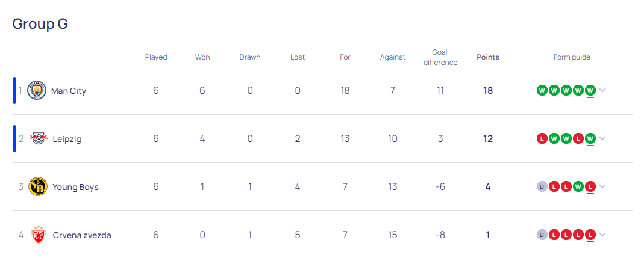Open the Crvena zvezda team link
The height and width of the screenshot is (258, 644).
click(x=82, y=235)
